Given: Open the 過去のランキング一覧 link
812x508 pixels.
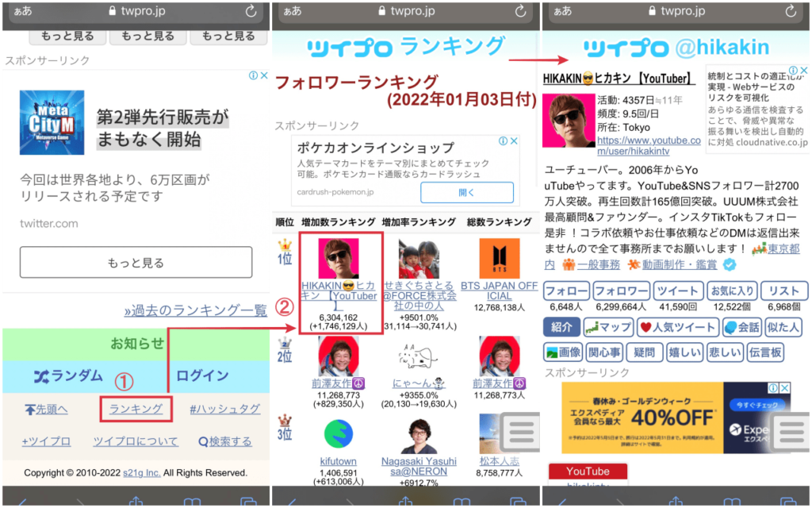Looking at the screenshot, I should [x=196, y=310].
